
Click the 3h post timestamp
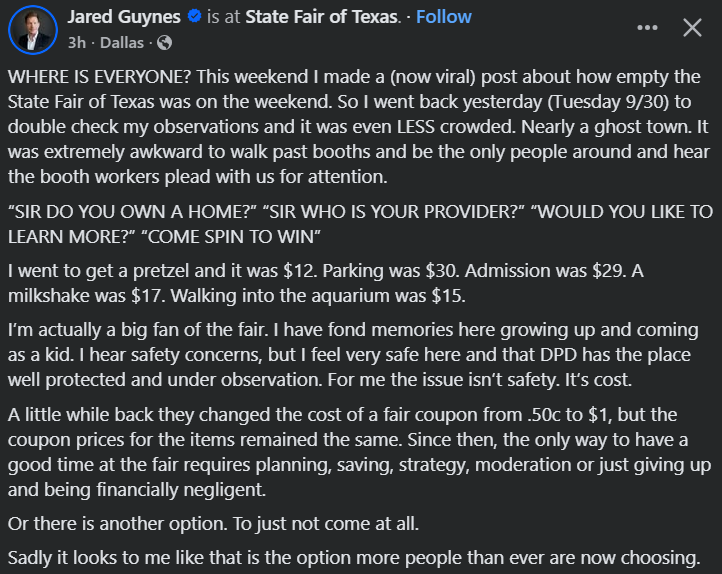point(76,43)
